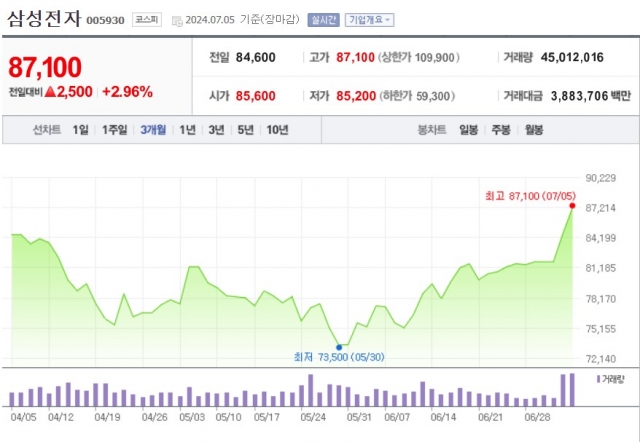Click the 72,140 price axis label
Screen dimensions: 640x442
point(600,359)
